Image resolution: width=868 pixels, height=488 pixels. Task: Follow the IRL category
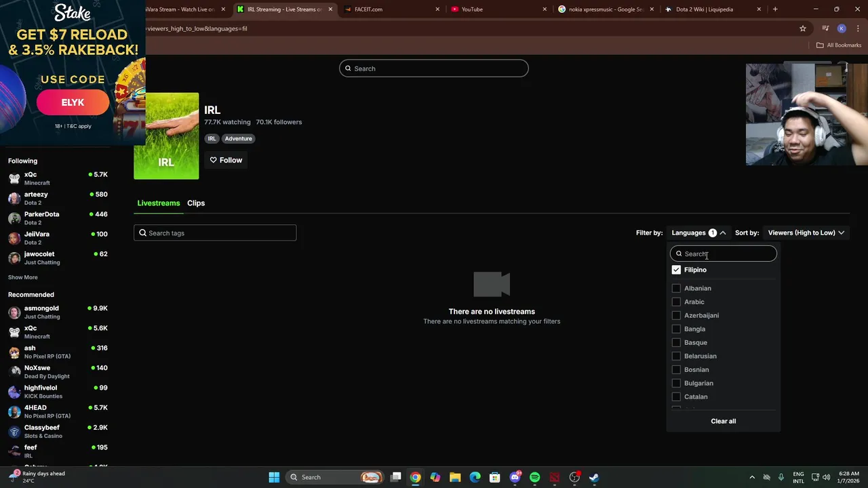(x=226, y=160)
